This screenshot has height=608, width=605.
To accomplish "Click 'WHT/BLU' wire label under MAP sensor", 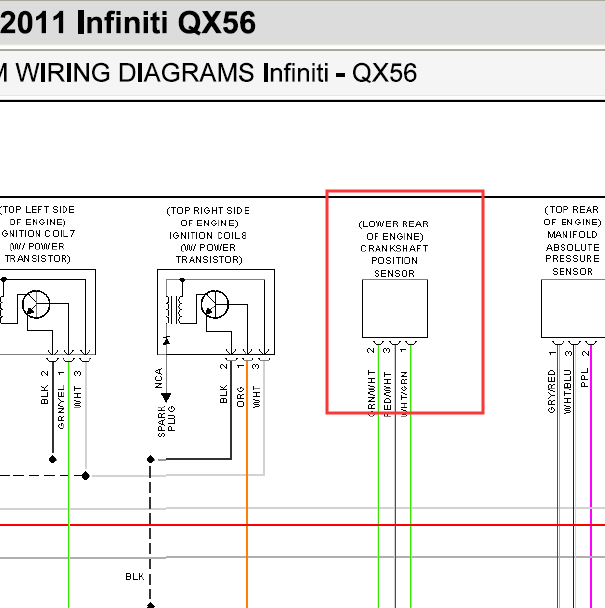I will [567, 392].
